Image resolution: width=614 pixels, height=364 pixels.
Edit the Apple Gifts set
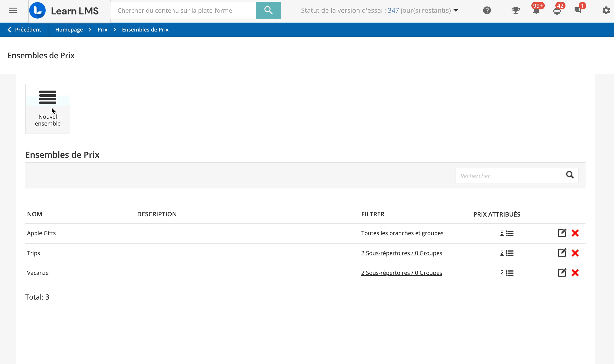pos(562,233)
